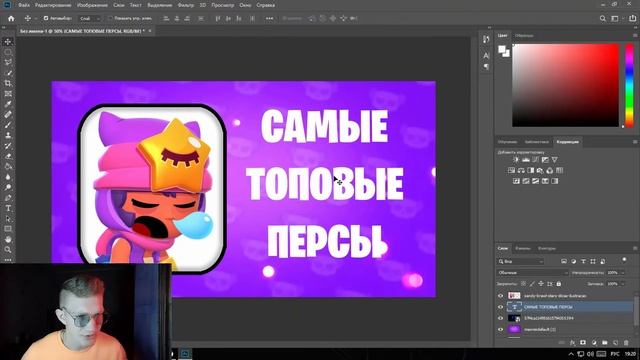Toggle Show Transform Controls checkbox

pos(110,18)
